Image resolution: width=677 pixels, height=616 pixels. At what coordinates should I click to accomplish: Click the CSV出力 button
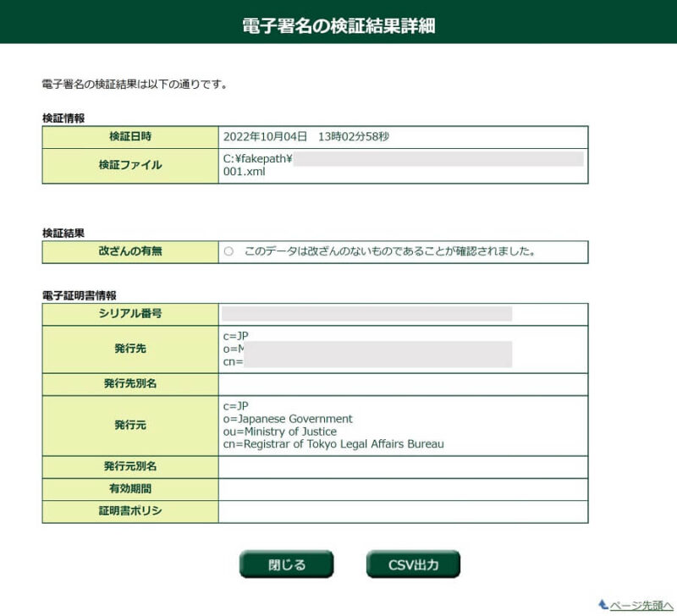(x=413, y=564)
